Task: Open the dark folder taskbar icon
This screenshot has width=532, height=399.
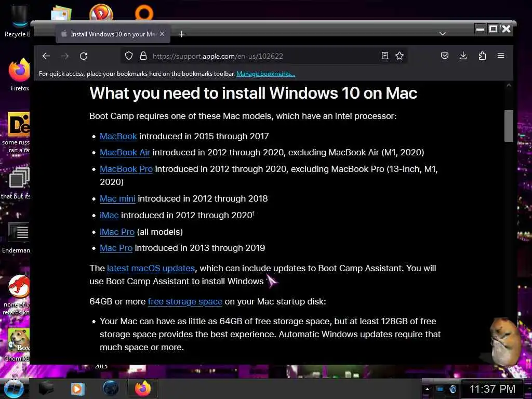Action: (x=46, y=389)
